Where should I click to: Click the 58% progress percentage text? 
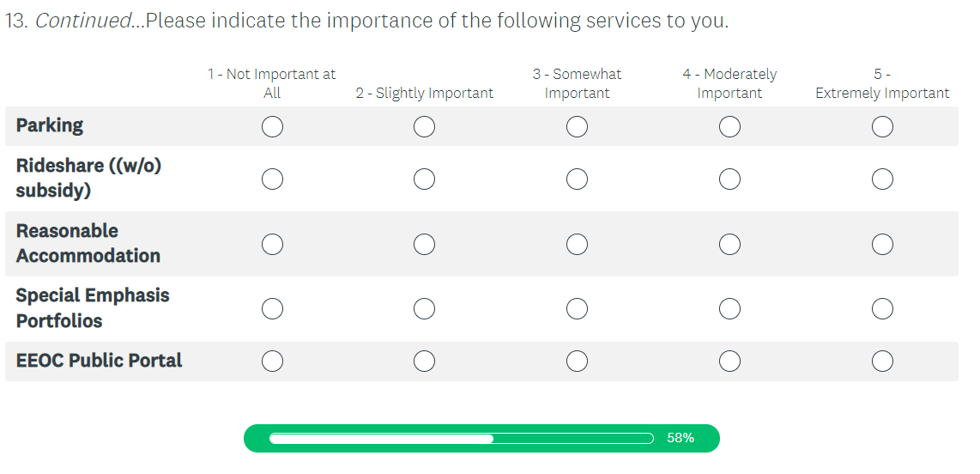(x=681, y=438)
